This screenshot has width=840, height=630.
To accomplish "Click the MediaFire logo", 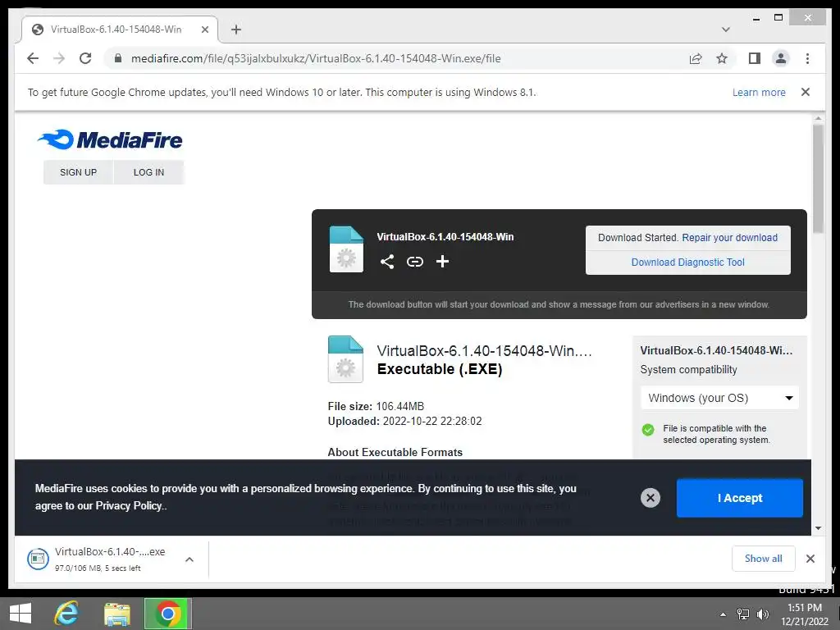I will [110, 139].
